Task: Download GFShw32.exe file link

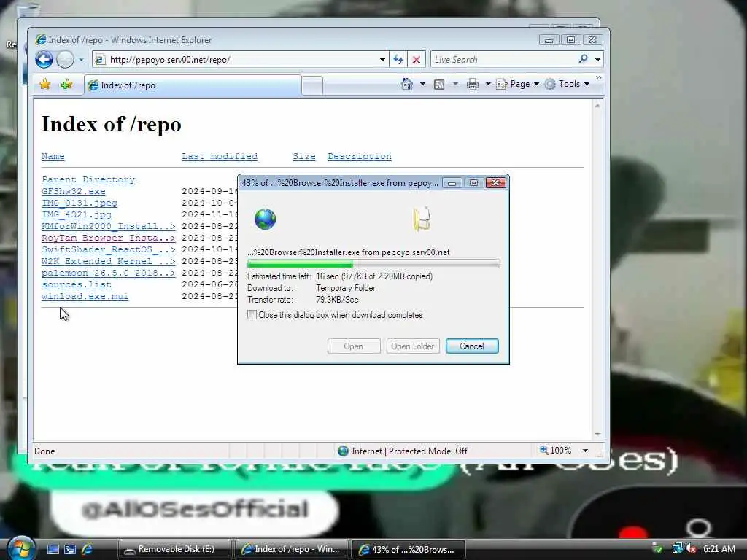Action: click(x=74, y=191)
